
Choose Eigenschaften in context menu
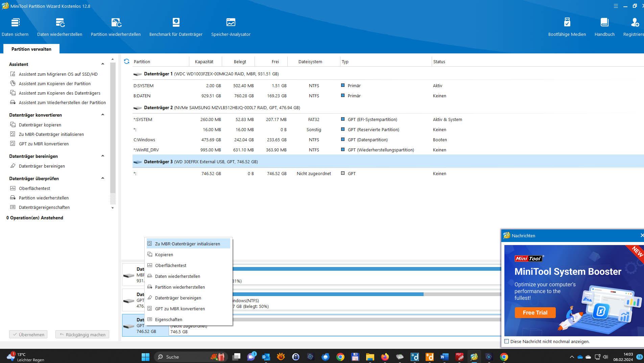189,319
